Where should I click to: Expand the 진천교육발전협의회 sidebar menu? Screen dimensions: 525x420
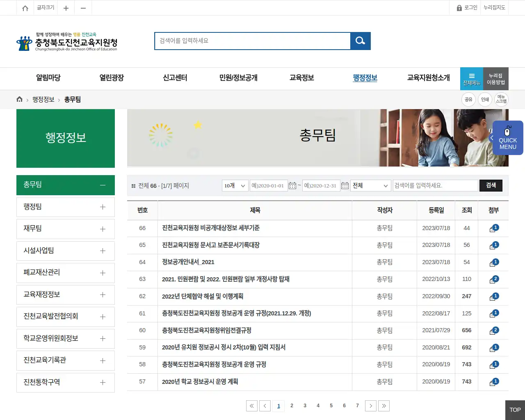click(x=66, y=317)
